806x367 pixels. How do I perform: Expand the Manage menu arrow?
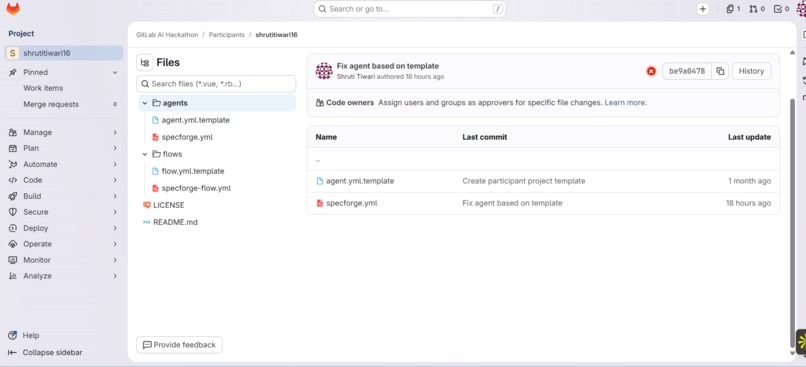pyautogui.click(x=115, y=132)
